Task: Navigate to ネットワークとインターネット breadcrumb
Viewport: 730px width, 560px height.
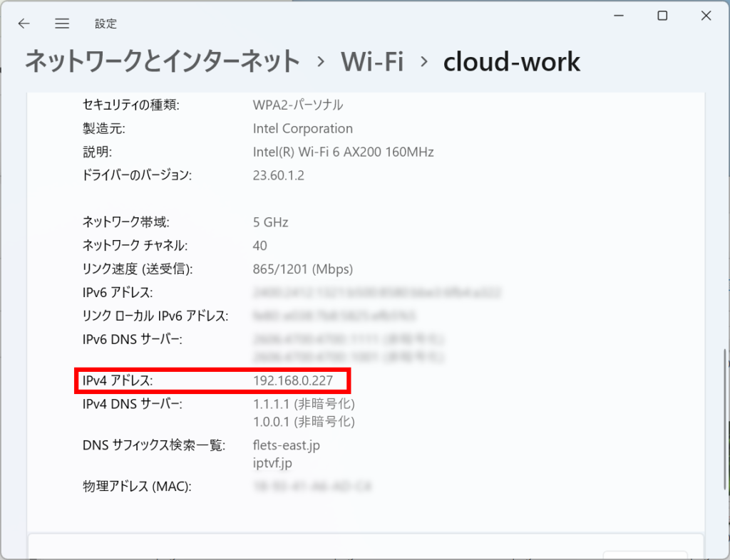Action: (x=163, y=62)
